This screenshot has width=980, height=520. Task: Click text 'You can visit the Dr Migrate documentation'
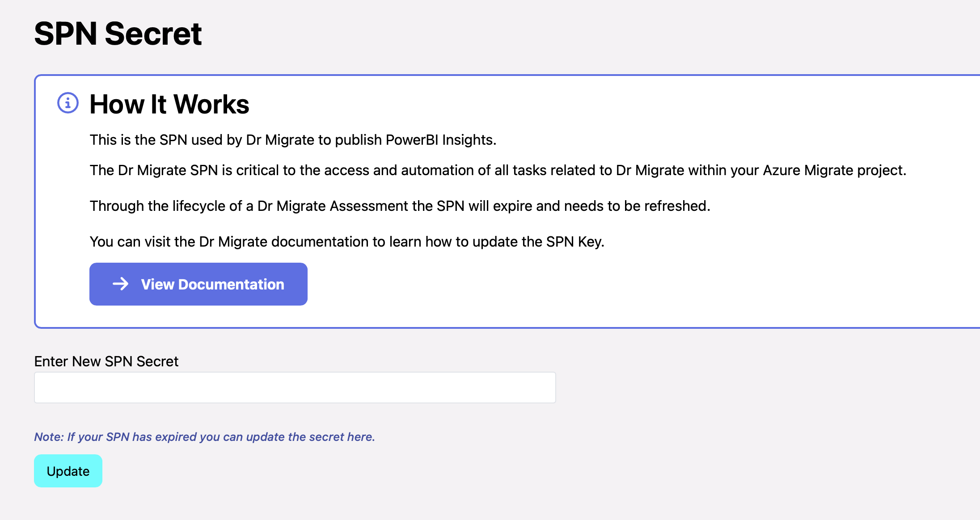[347, 242]
